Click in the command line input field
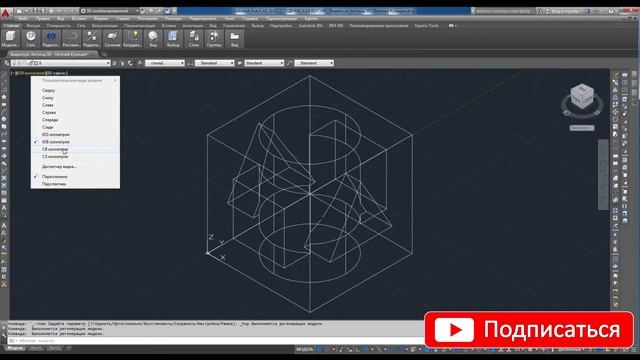The width and height of the screenshot is (640, 360). click(x=216, y=340)
